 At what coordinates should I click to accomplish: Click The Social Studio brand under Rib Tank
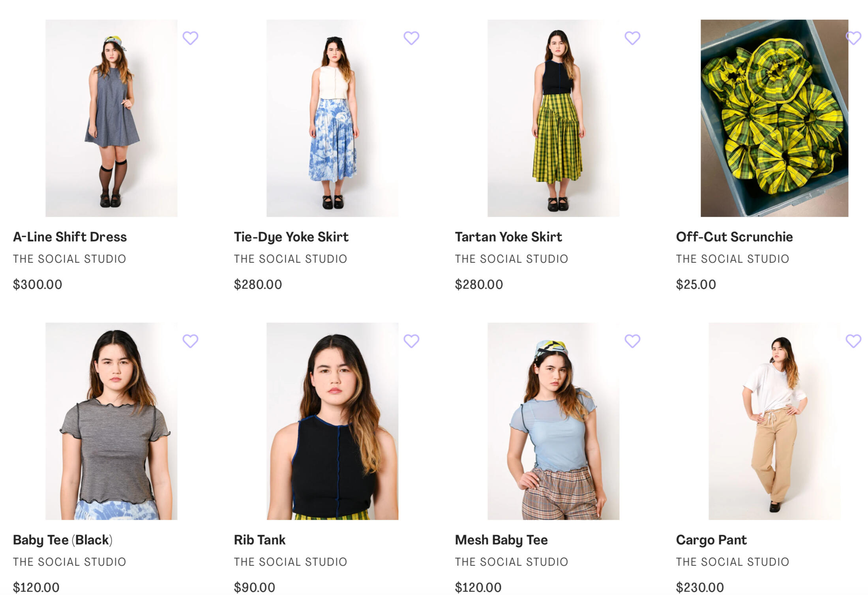click(x=291, y=562)
